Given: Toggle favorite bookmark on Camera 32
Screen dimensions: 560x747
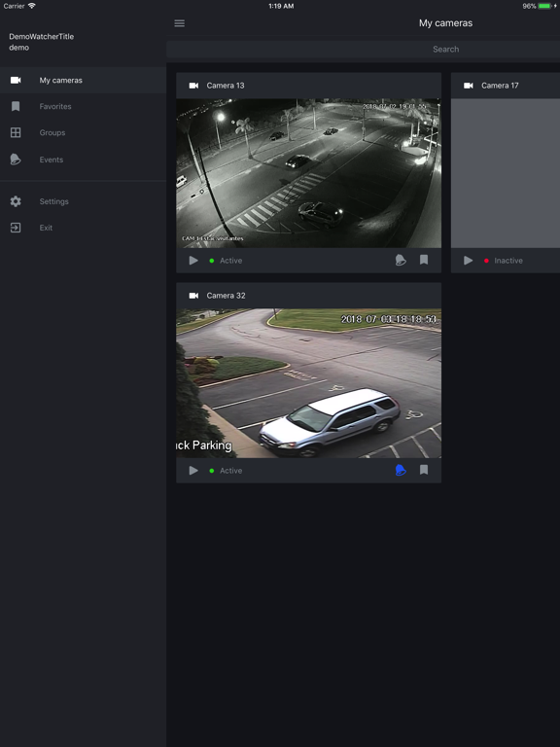Looking at the screenshot, I should pos(424,470).
